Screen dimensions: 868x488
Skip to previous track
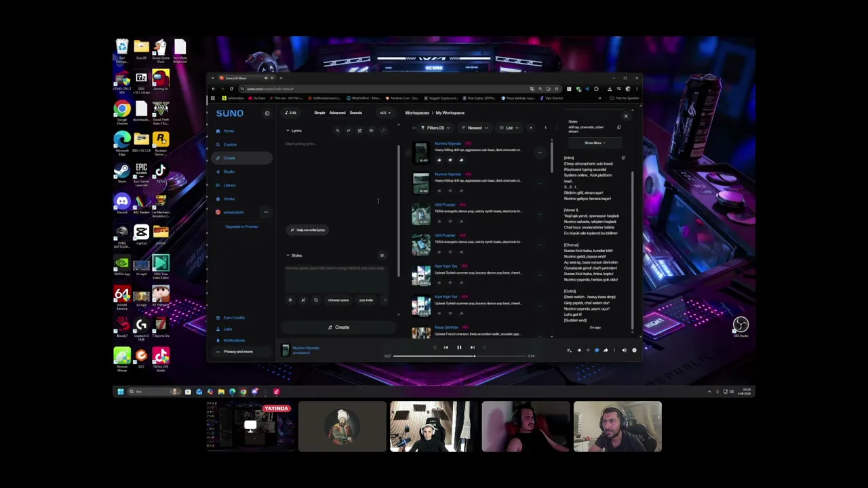pyautogui.click(x=446, y=348)
